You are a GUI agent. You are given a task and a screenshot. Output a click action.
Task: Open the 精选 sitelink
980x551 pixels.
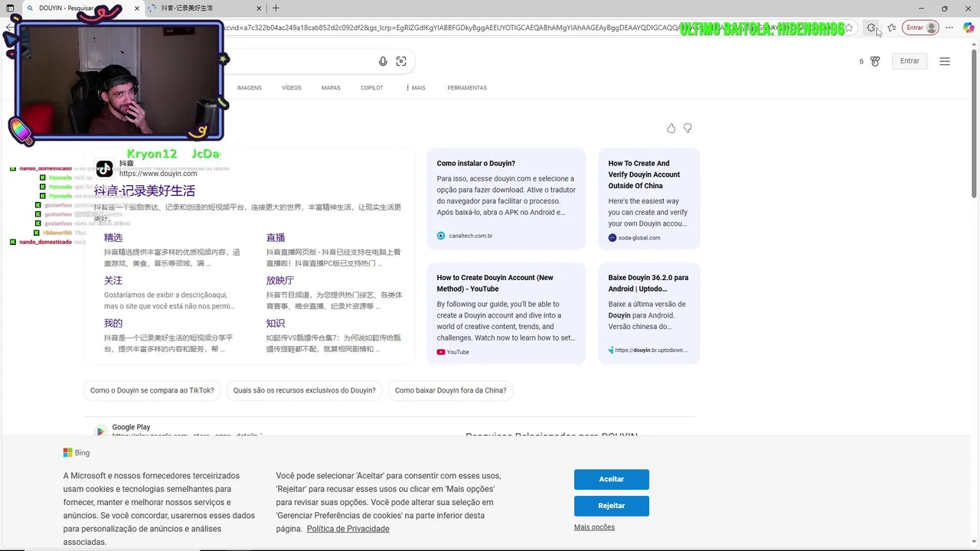[x=113, y=238]
